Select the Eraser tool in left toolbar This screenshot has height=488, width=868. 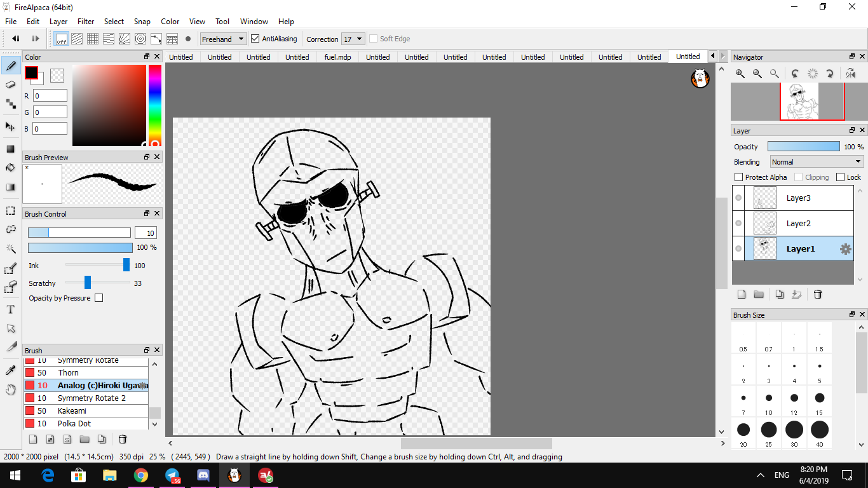pyautogui.click(x=10, y=85)
